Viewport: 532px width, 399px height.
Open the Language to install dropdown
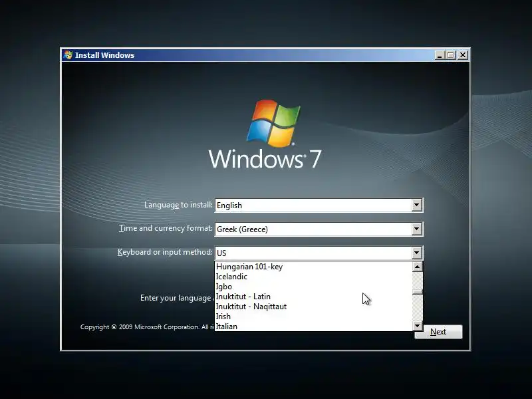[x=416, y=205]
